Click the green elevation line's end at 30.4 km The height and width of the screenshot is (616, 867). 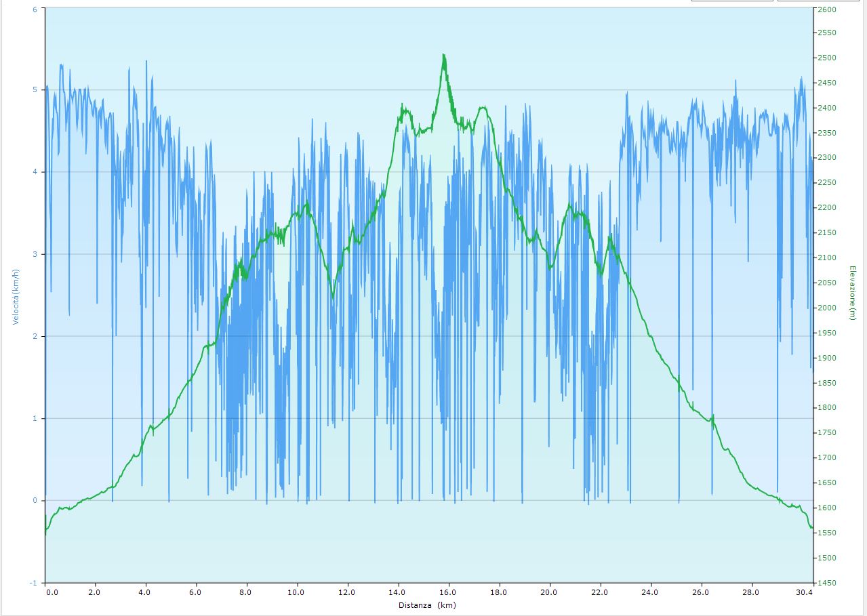pos(811,527)
